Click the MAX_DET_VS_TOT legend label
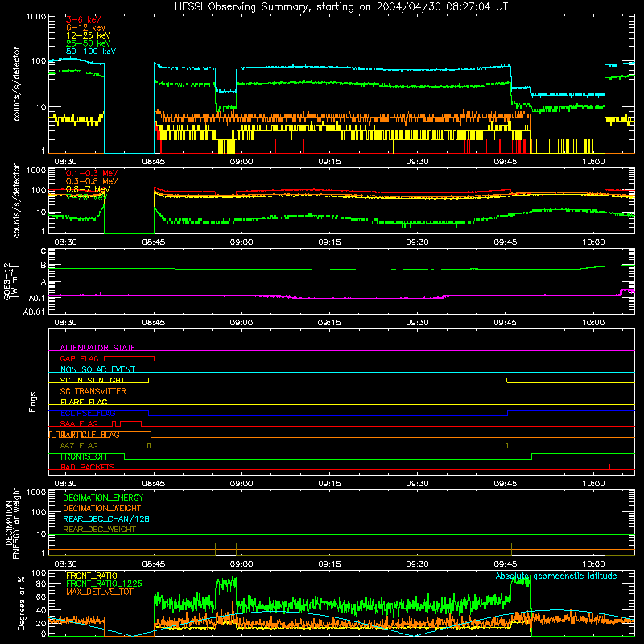Screen dimensions: 644x644 click(100, 592)
